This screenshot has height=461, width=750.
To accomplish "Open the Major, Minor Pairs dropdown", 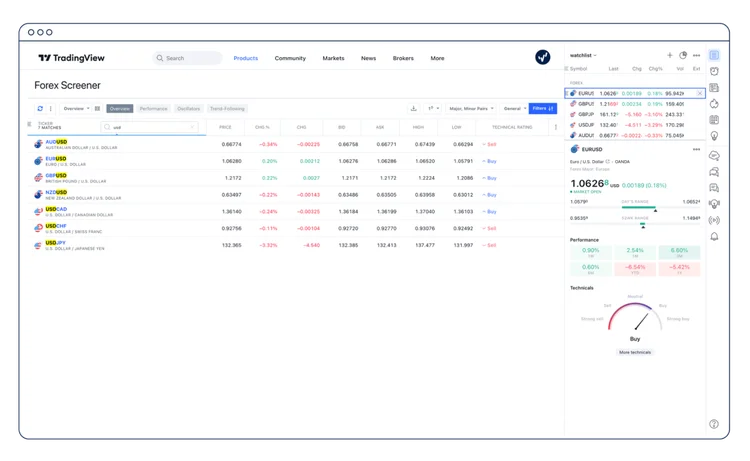I will pos(472,108).
